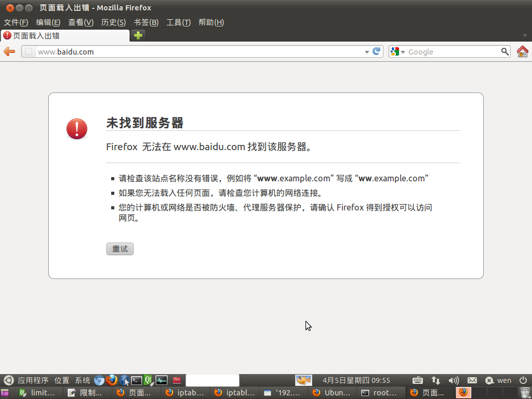Open Firefox home page via house icon
Screen dimensions: 532x399
point(523,51)
